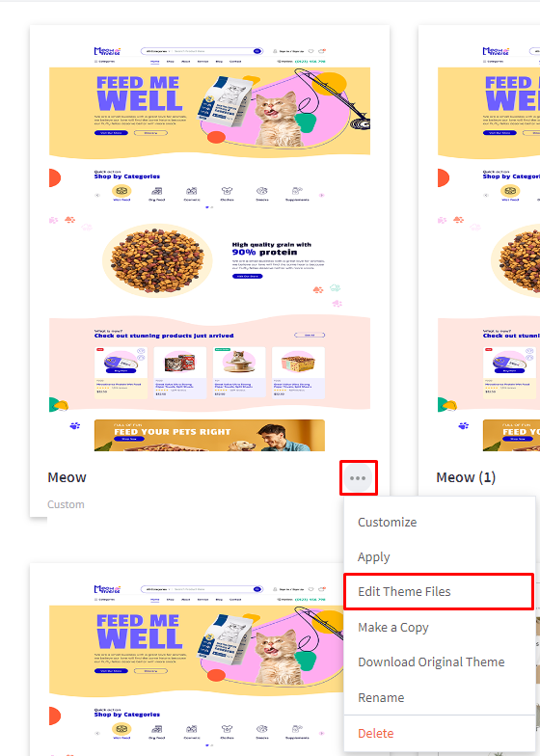Click Feed Your Pets Right banner in preview
Viewport: 540px width, 756px height.
tap(209, 436)
